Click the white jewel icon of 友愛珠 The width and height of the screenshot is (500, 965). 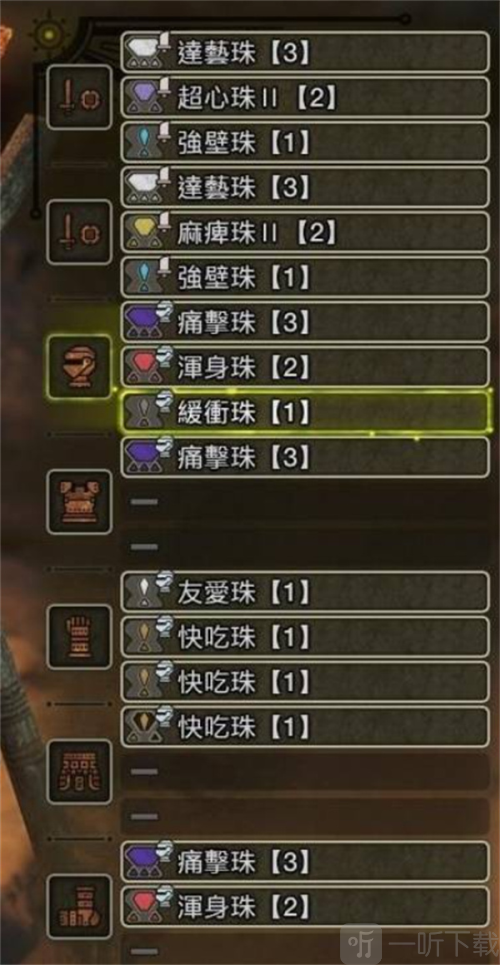coord(140,592)
